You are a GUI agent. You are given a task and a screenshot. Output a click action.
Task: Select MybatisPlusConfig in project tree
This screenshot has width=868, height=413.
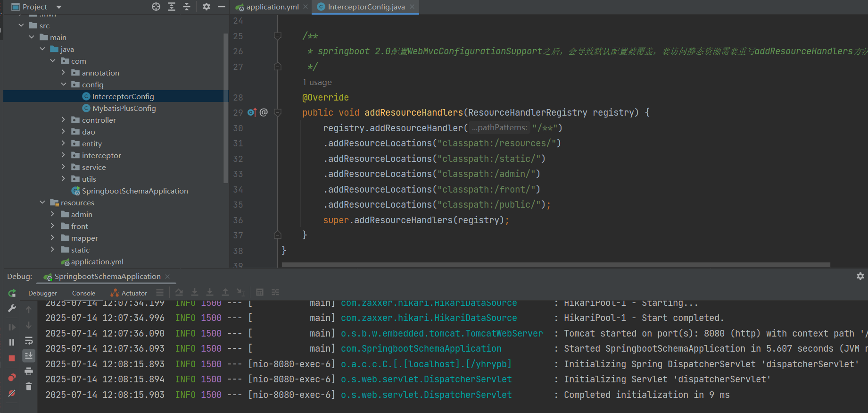pos(124,108)
